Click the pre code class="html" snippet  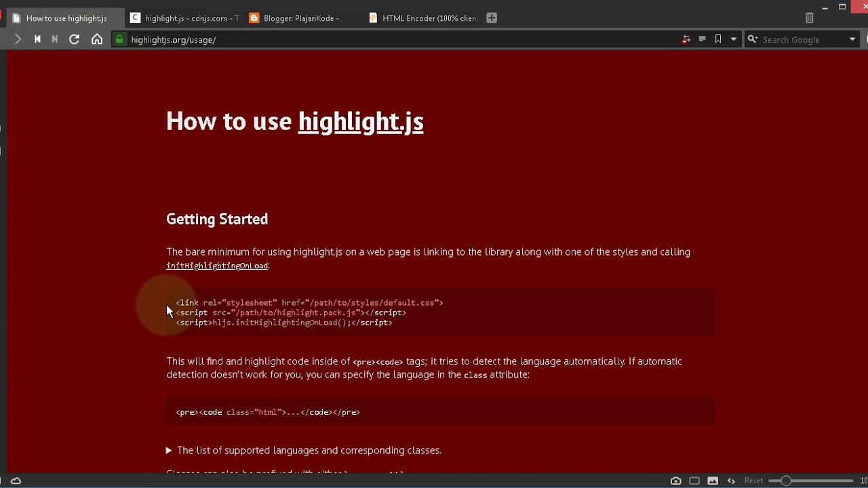point(268,412)
